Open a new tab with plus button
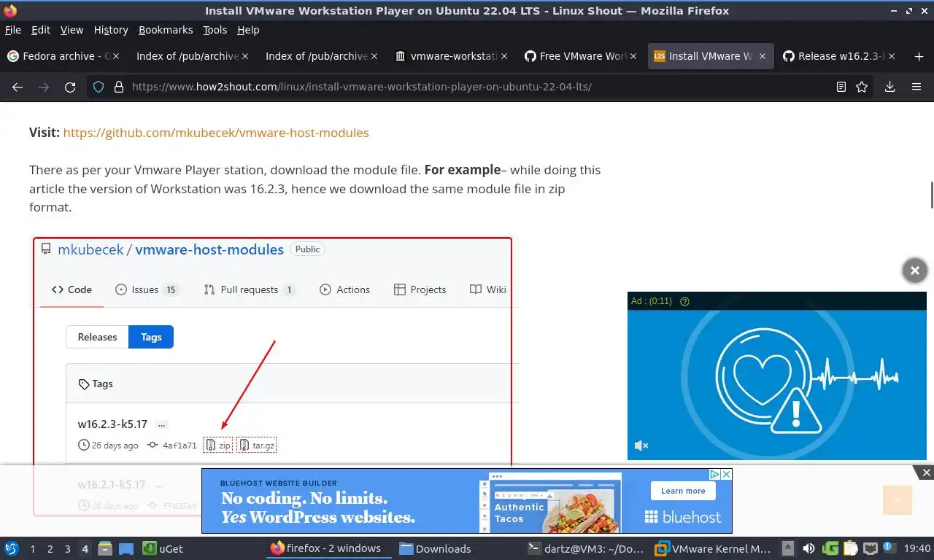934x560 pixels. (x=919, y=56)
